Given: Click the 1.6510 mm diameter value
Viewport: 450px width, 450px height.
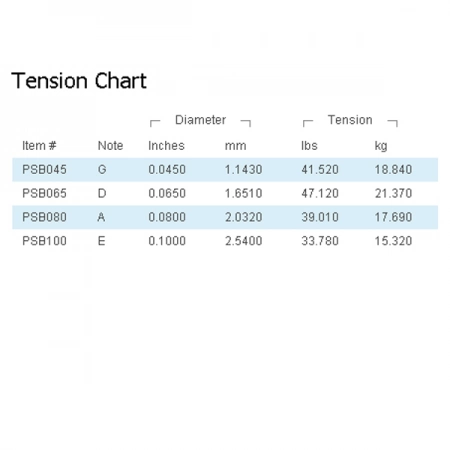Looking at the screenshot, I should pos(244,193).
